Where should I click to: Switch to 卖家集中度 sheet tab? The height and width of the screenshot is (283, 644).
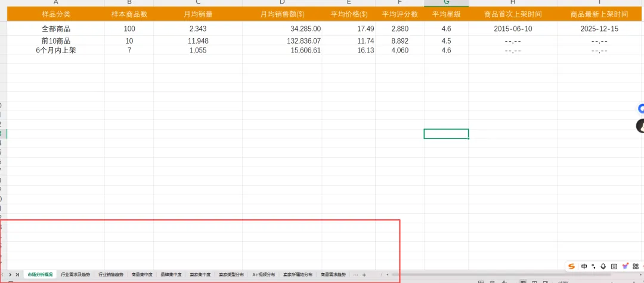click(200, 275)
